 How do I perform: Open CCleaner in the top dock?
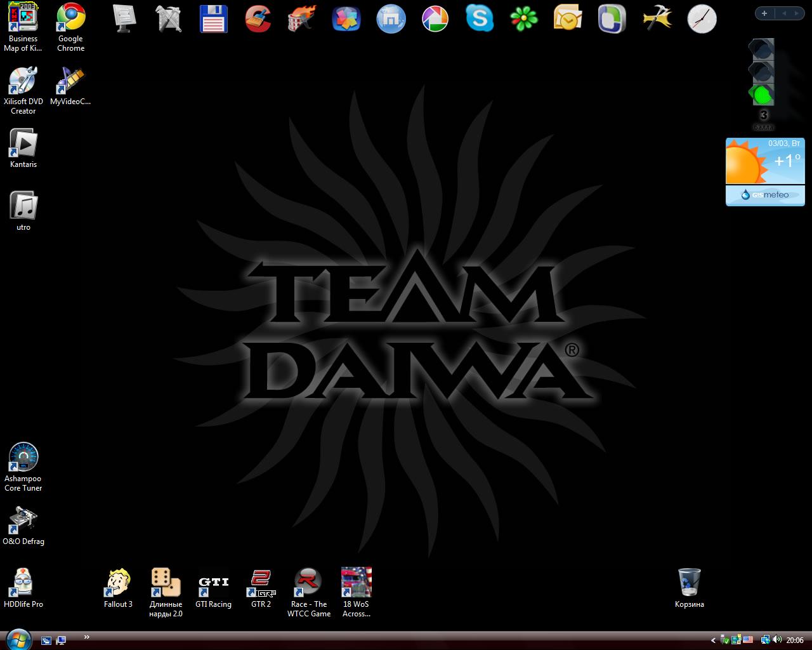[258, 18]
